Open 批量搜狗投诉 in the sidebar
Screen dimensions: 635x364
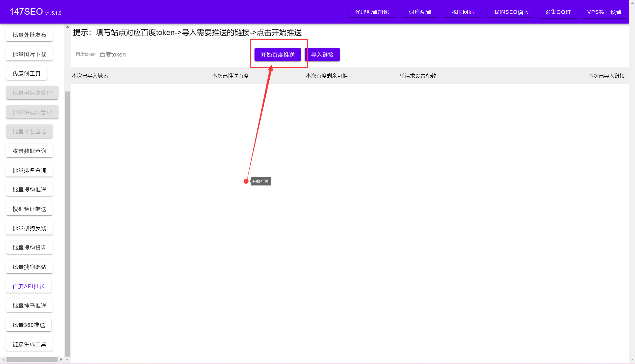click(29, 247)
